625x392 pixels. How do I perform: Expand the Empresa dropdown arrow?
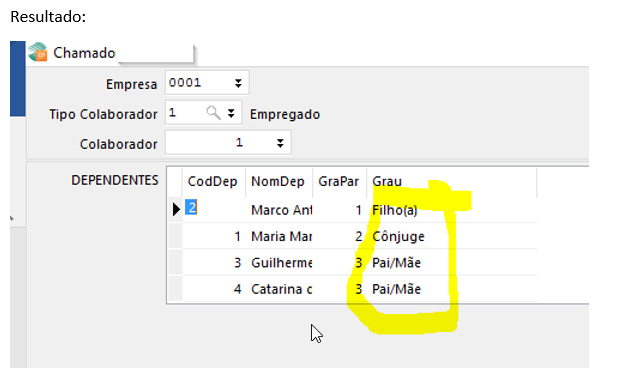tap(238, 83)
